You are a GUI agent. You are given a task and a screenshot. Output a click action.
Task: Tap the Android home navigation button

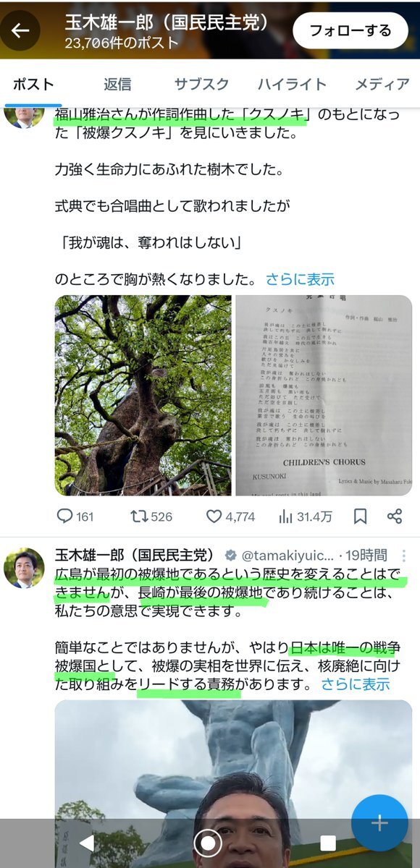coord(208,843)
